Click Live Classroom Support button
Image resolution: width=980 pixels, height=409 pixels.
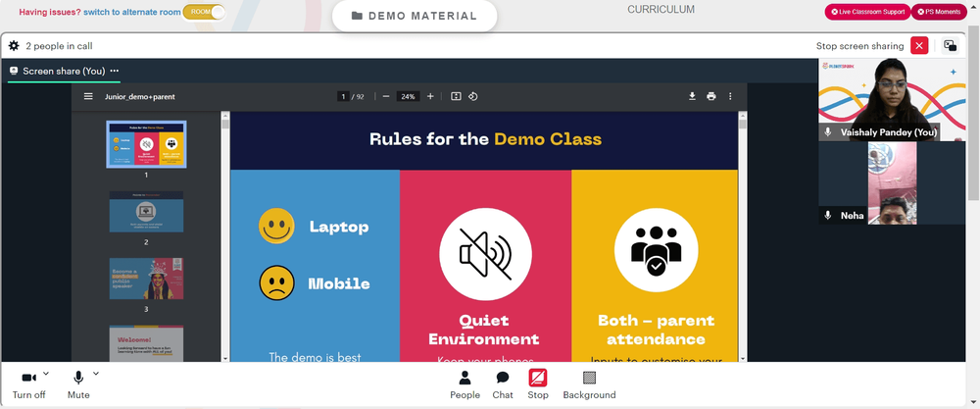pyautogui.click(x=867, y=12)
